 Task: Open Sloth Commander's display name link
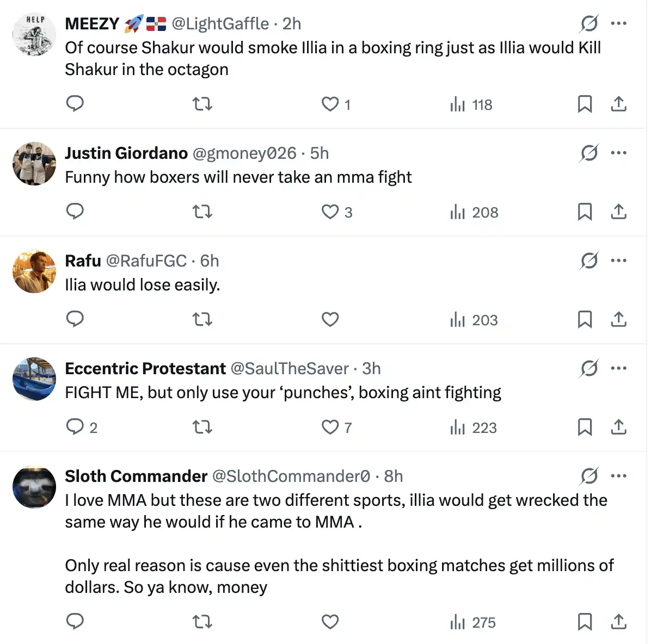coord(136,476)
